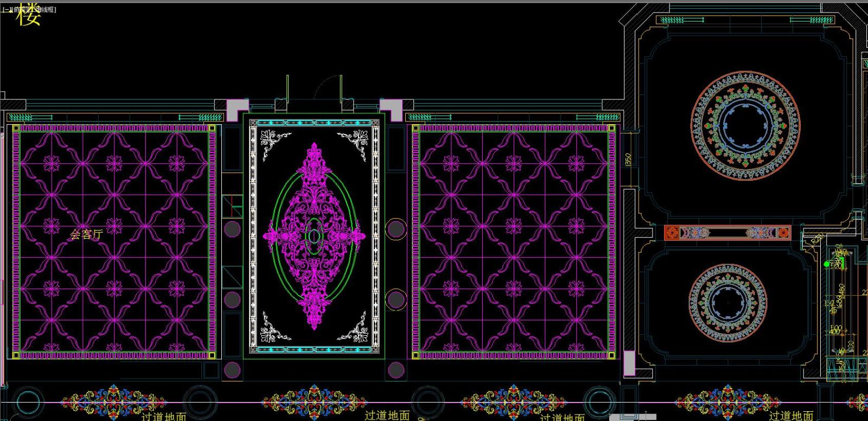Select the 会客厅 room label text

[x=86, y=234]
